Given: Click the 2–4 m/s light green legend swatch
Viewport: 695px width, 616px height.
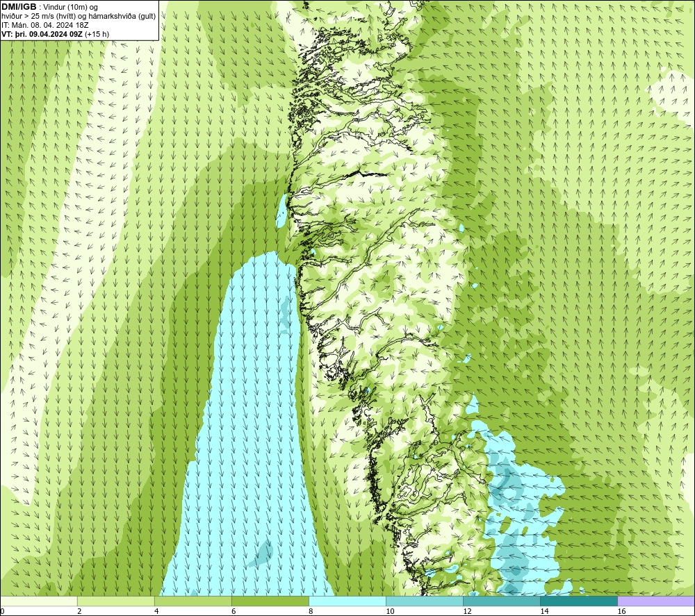Looking at the screenshot, I should [116, 601].
